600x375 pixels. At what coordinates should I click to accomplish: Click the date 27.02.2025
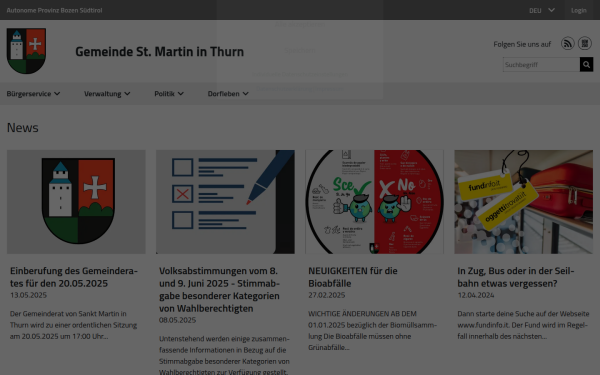click(327, 295)
